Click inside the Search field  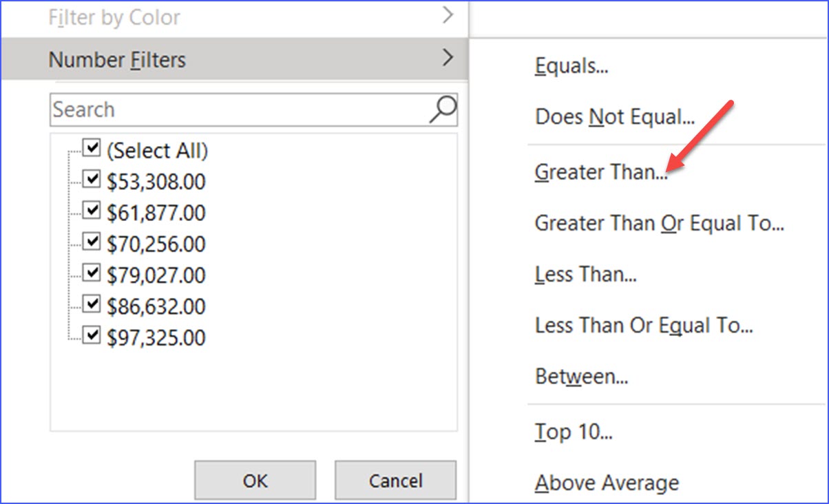tap(207, 109)
